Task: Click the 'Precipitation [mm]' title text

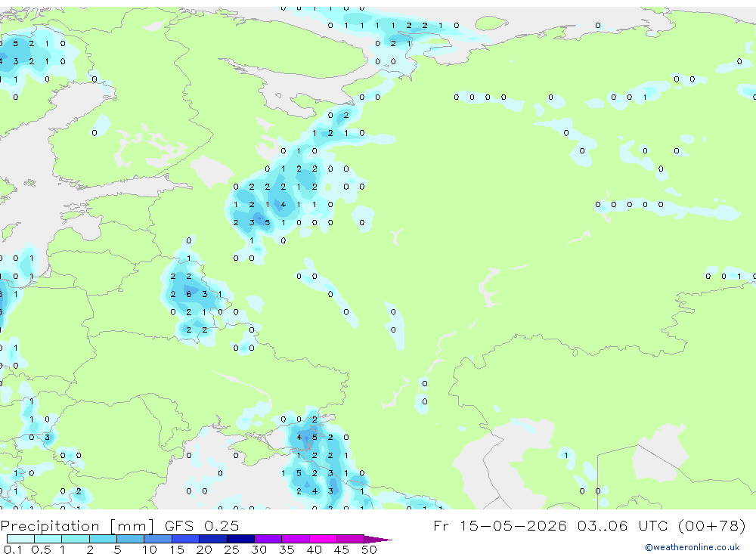Action: click(x=78, y=526)
